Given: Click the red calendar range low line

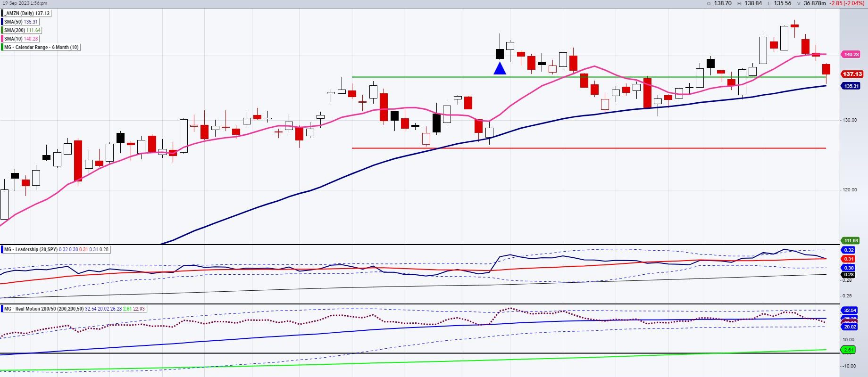Looking at the screenshot, I should click(589, 148).
